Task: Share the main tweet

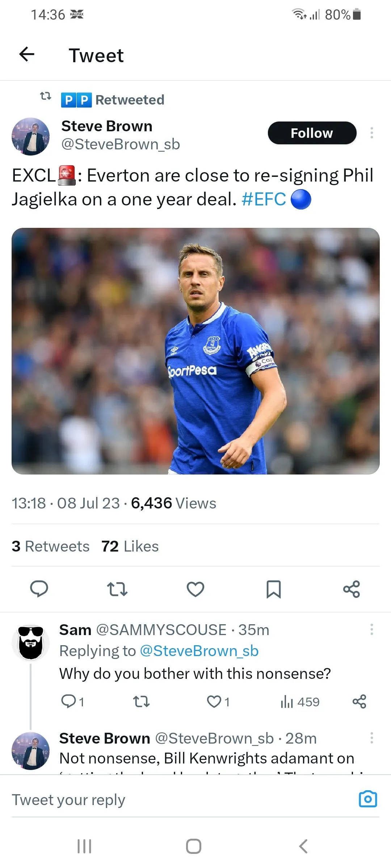Action: [352, 589]
